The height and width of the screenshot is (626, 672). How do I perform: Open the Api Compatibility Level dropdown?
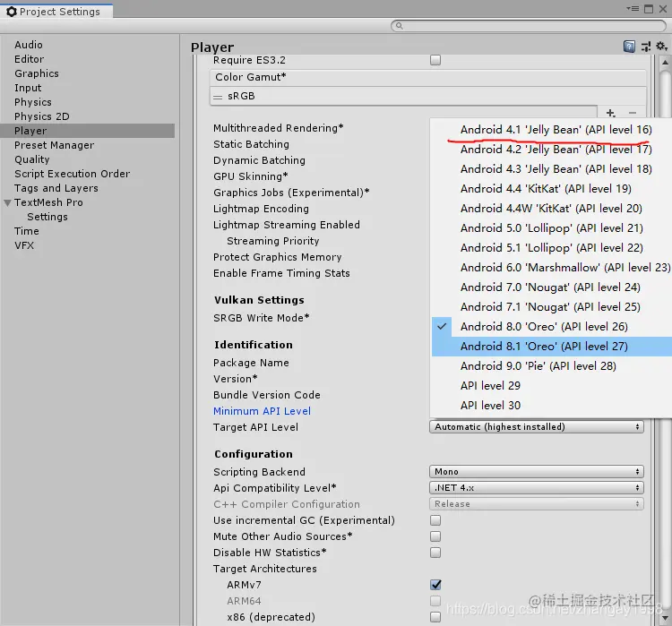pos(537,487)
